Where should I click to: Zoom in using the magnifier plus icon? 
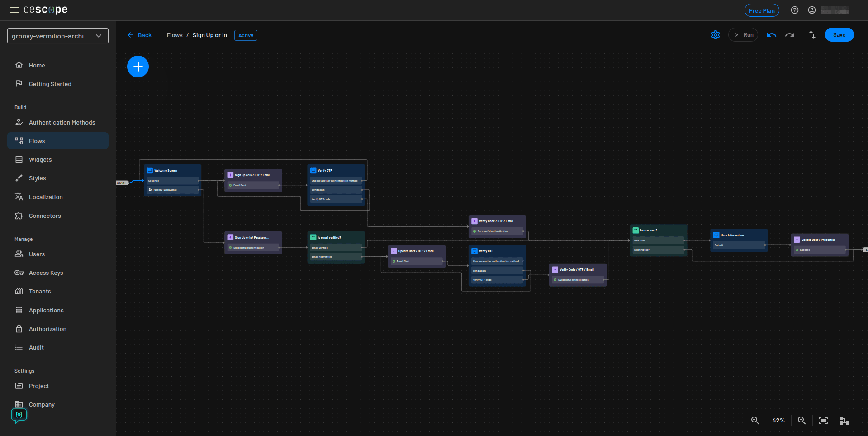pos(802,420)
